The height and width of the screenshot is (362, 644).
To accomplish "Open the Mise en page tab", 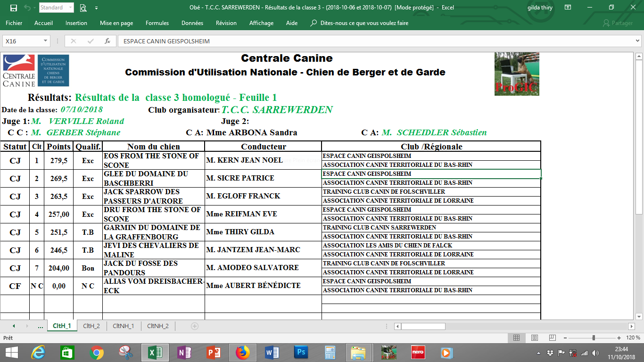I will 116,23.
